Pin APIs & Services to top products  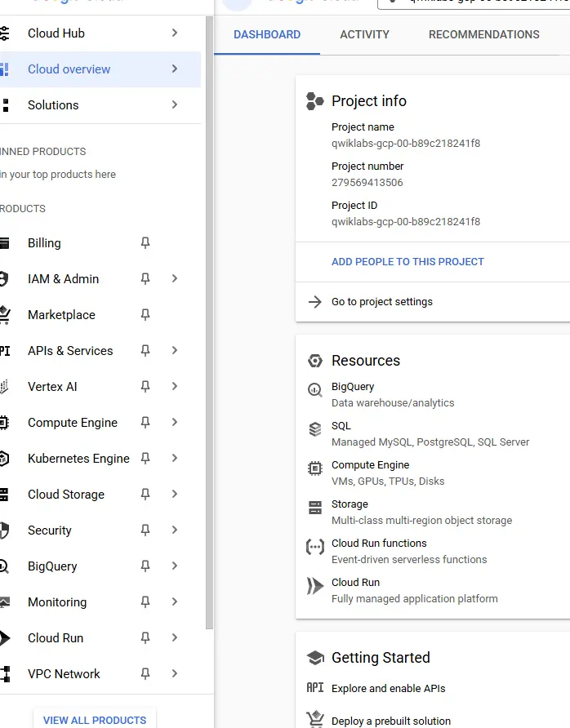pos(145,351)
